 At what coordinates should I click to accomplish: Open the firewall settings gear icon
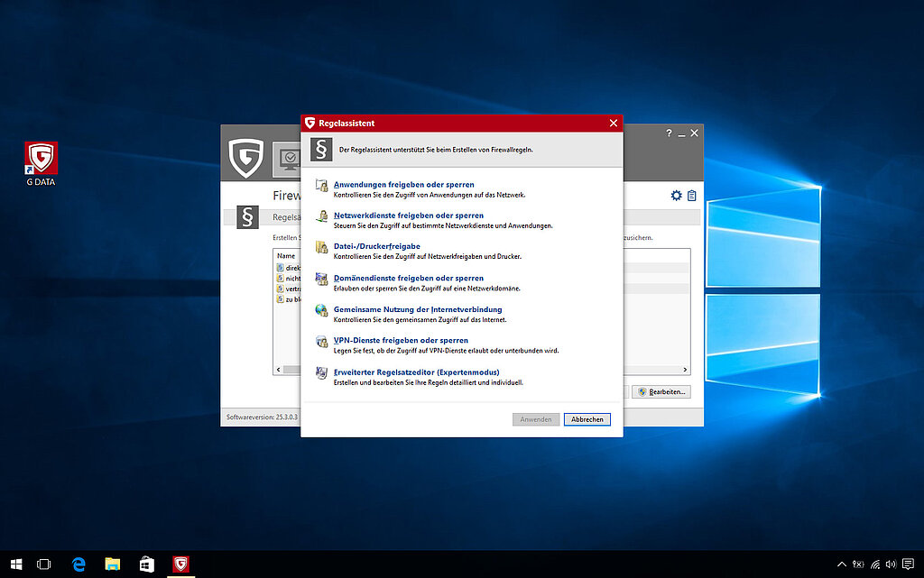coord(676,196)
